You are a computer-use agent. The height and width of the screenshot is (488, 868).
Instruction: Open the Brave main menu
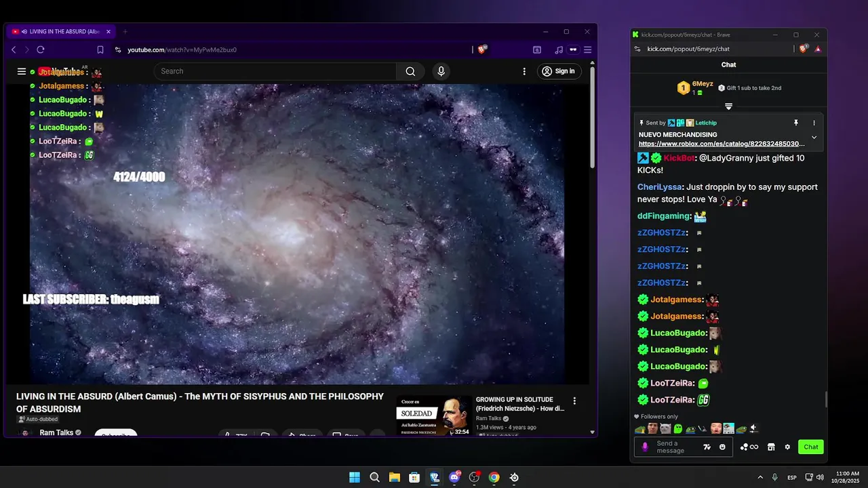[x=588, y=49]
